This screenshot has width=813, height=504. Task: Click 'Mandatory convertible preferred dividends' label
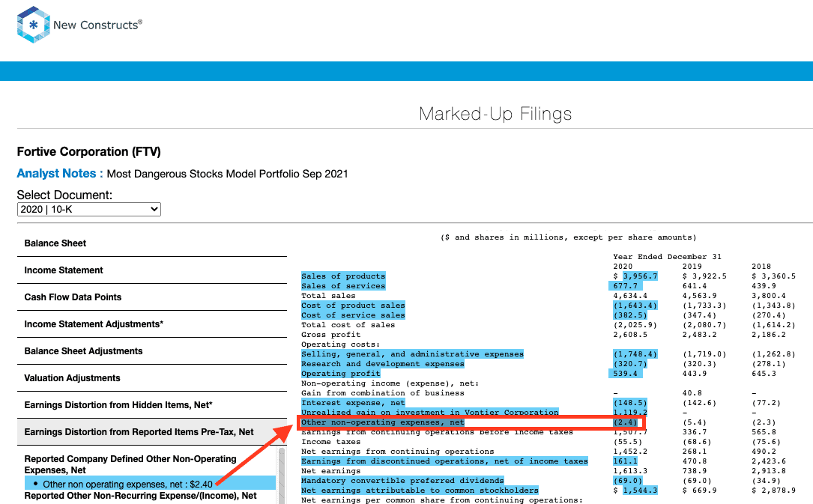402,481
